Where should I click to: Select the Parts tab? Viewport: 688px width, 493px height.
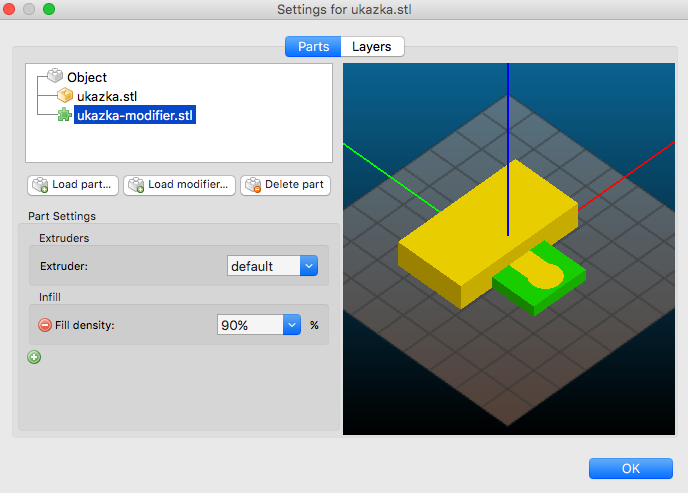click(313, 47)
